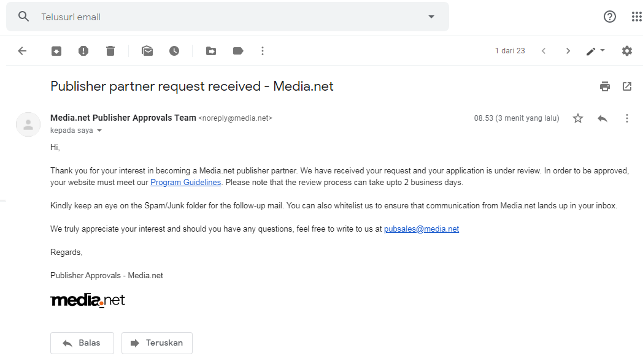Click the noreply@media.net sender address
The height and width of the screenshot is (364, 643).
[236, 118]
